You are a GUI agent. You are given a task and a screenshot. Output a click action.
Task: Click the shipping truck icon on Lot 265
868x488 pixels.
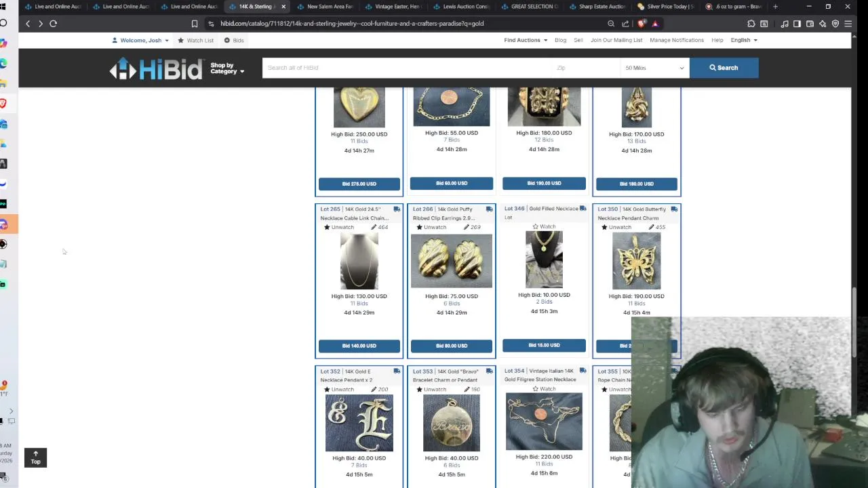(397, 209)
